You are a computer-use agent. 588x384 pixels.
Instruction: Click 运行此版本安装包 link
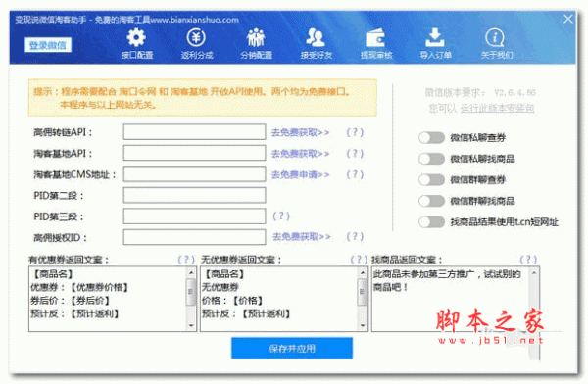[497, 108]
